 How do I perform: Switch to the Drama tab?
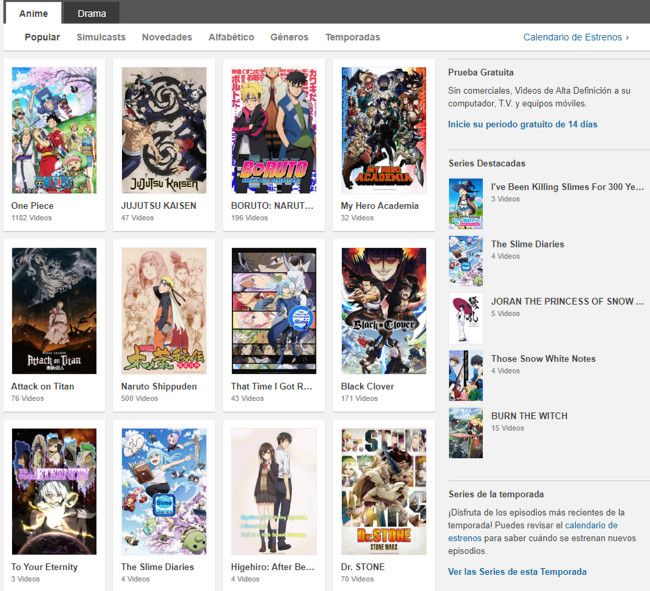(91, 13)
